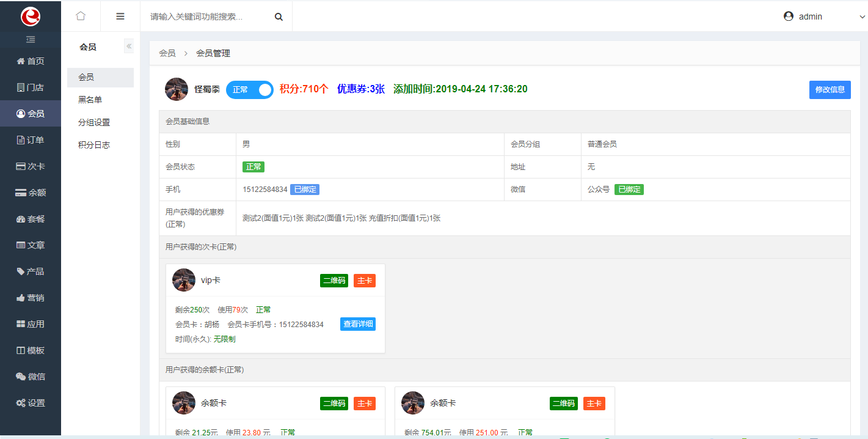The height and width of the screenshot is (439, 868).
Task: Click the 用户获得的次卡(正常) section header
Action: pyautogui.click(x=505, y=247)
